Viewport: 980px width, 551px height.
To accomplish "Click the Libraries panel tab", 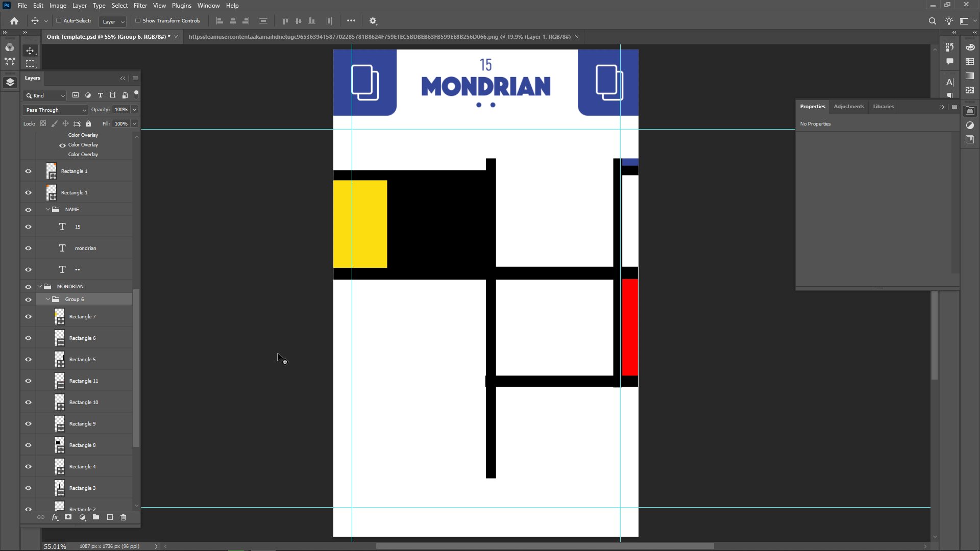I will (883, 107).
